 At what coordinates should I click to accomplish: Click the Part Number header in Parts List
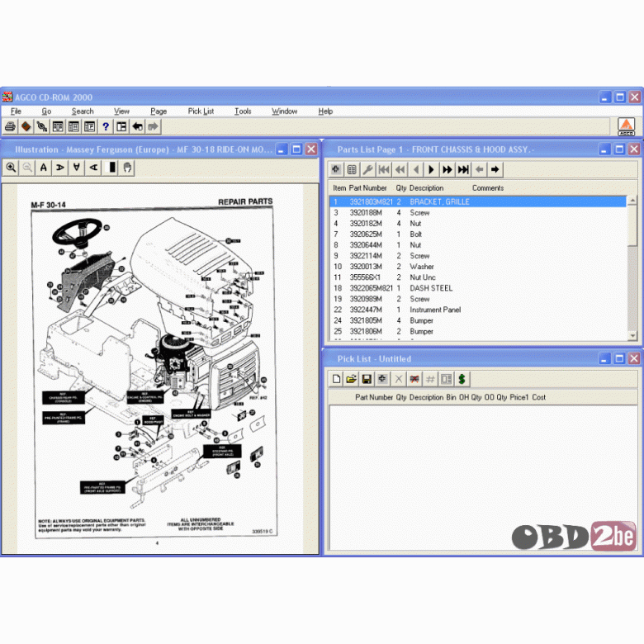pyautogui.click(x=367, y=187)
